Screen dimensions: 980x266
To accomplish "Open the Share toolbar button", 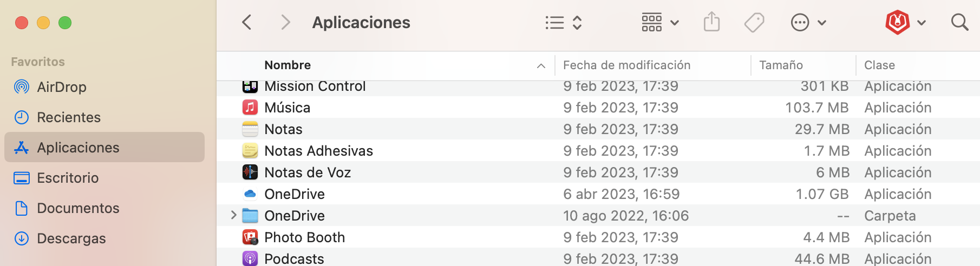I will [x=711, y=23].
